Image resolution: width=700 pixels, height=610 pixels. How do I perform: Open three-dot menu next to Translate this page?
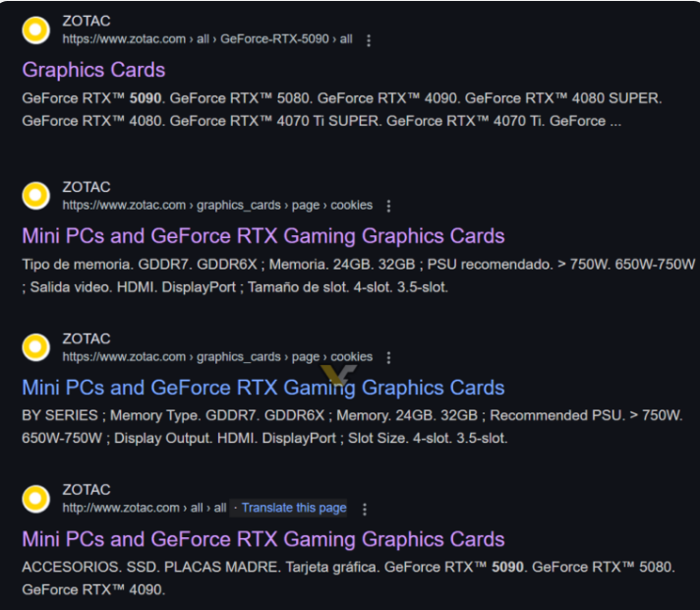pos(365,509)
